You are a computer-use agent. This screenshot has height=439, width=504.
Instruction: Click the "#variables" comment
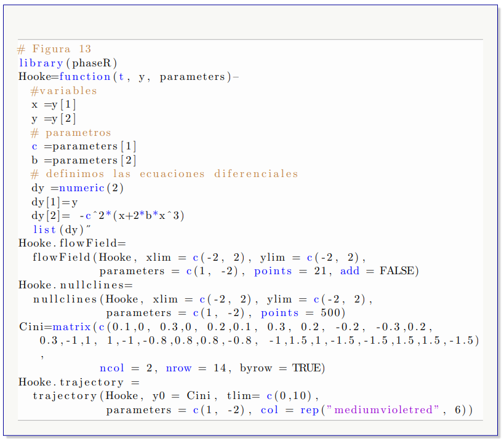[x=64, y=91]
